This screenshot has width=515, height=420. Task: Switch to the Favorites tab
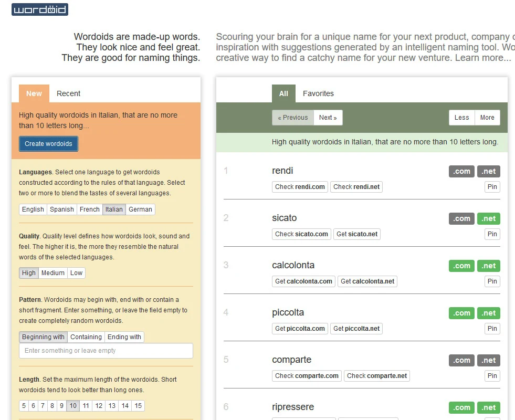click(x=318, y=93)
